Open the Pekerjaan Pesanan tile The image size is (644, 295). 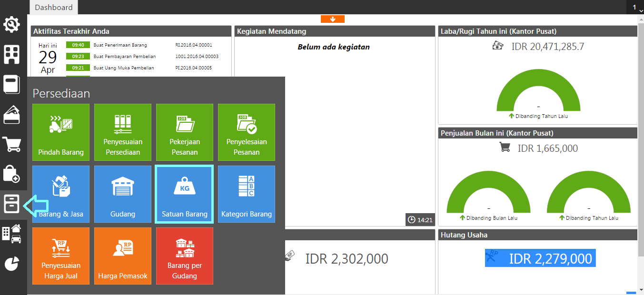pos(185,132)
